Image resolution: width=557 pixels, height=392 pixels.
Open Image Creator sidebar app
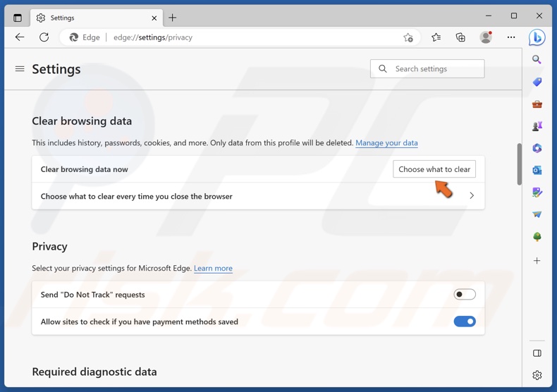click(x=537, y=192)
